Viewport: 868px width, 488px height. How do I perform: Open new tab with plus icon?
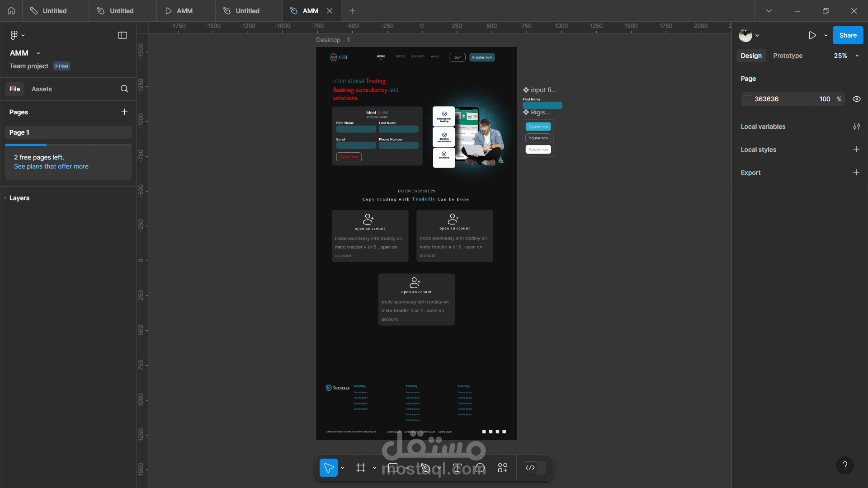coord(352,11)
